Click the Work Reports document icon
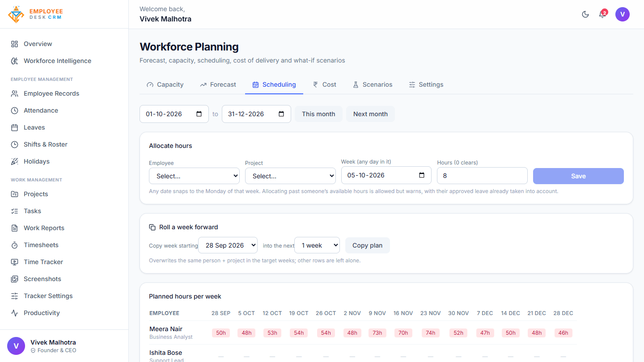This screenshot has width=644, height=362. pyautogui.click(x=15, y=228)
